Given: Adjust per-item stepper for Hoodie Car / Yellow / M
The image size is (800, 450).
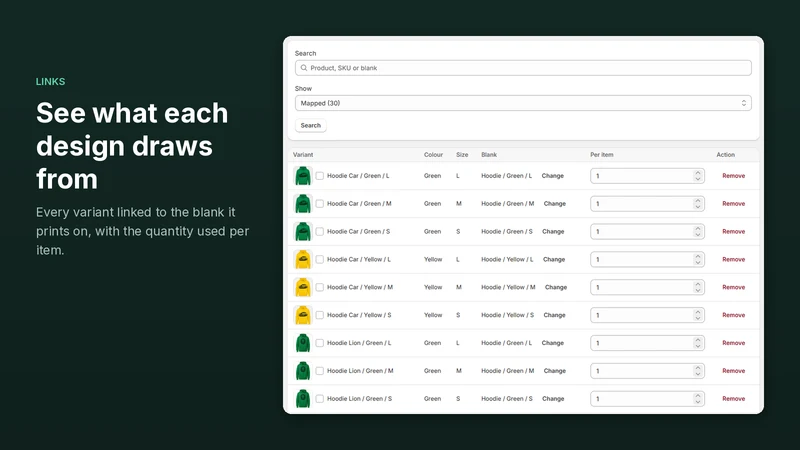Looking at the screenshot, I should point(697,287).
